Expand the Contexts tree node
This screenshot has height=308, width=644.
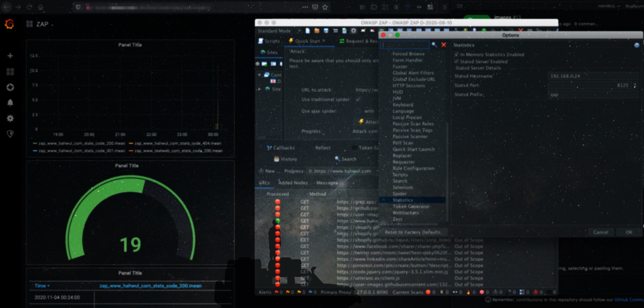click(260, 75)
